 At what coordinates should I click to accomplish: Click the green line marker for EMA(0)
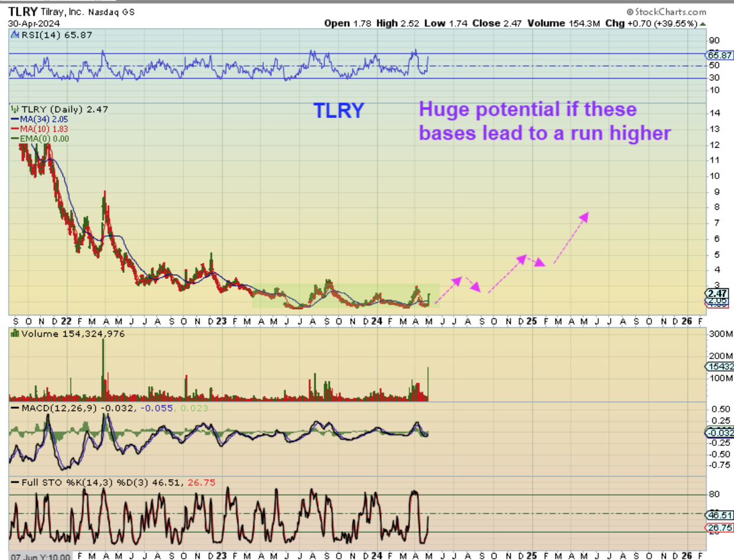coord(14,139)
